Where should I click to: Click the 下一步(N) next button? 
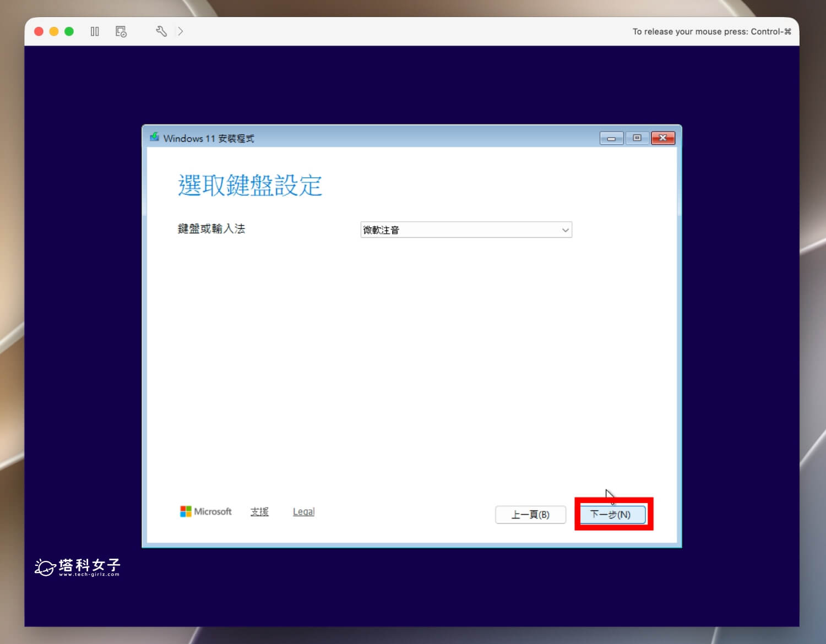(x=612, y=514)
